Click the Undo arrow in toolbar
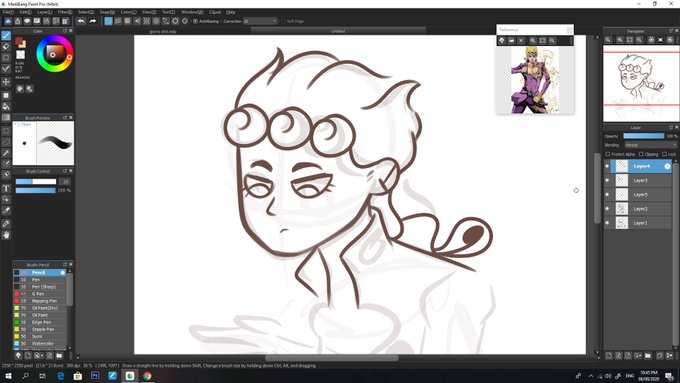This screenshot has width=680, height=383. (81, 21)
